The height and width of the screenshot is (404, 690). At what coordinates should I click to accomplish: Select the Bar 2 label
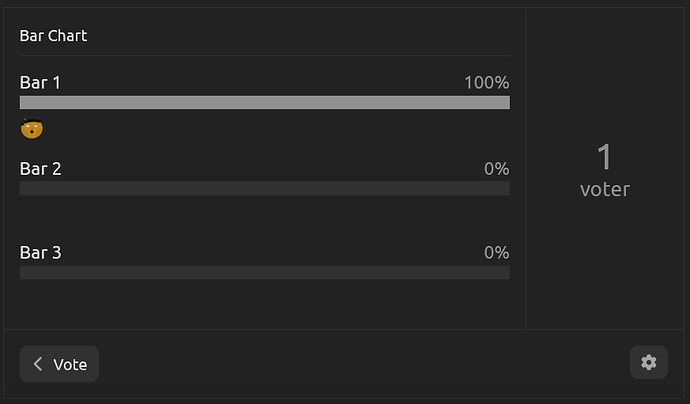click(x=40, y=169)
